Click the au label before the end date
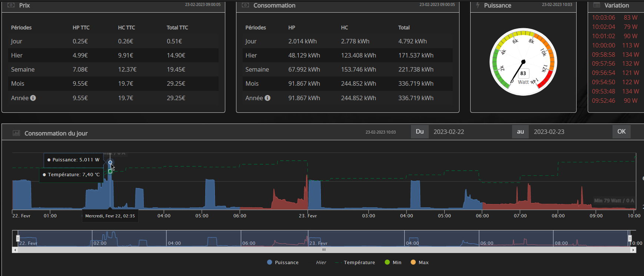644x276 pixels. [521, 132]
